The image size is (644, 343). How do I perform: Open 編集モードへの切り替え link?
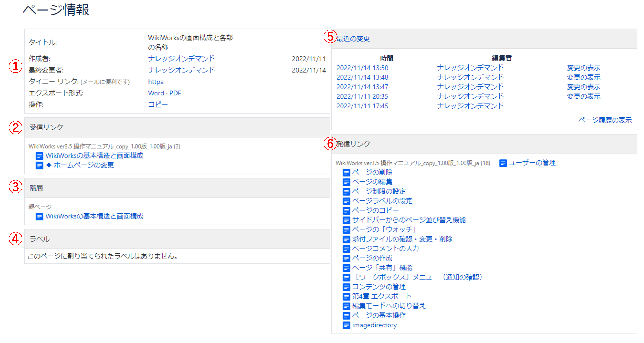tap(389, 306)
